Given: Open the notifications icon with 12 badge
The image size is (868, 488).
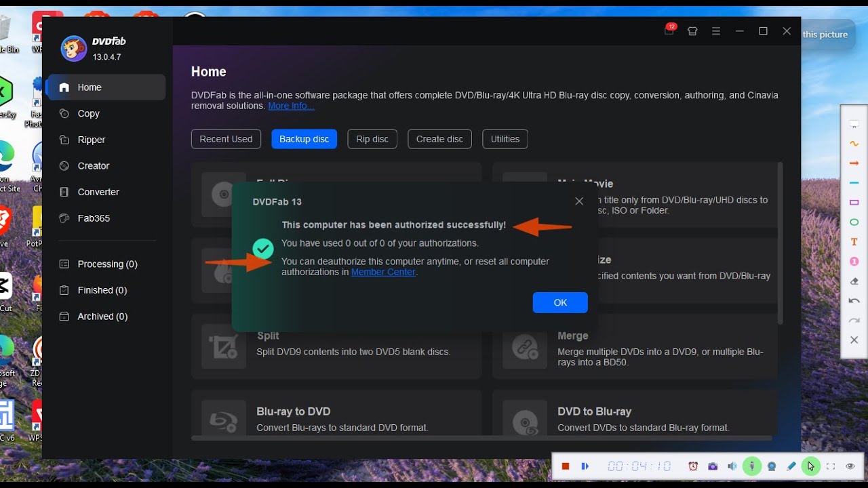Looking at the screenshot, I should click(x=669, y=30).
